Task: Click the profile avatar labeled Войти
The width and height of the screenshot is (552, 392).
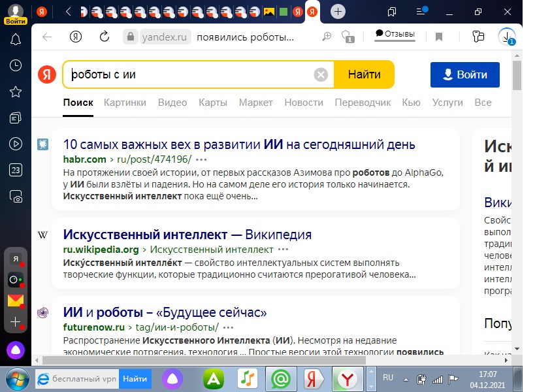Action: [x=15, y=14]
